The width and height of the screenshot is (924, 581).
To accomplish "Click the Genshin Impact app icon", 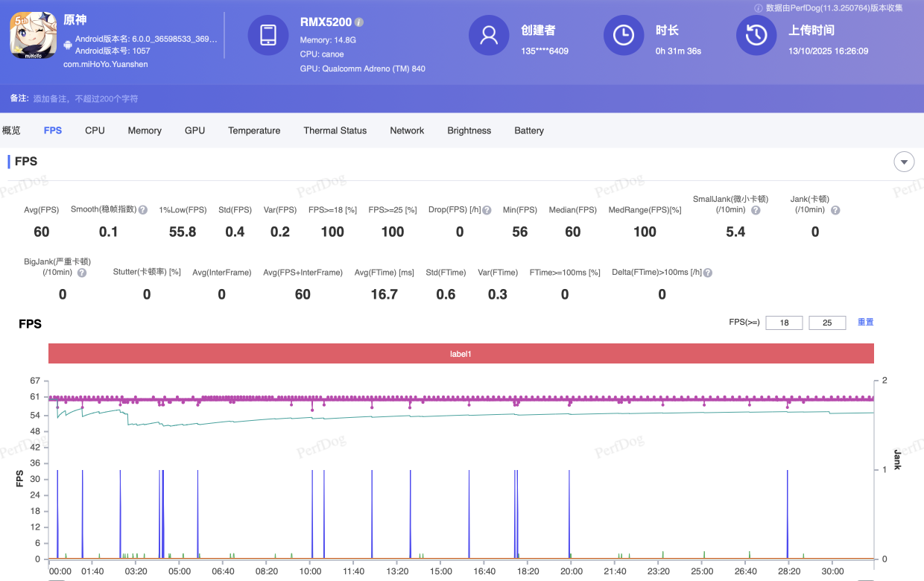I will (x=33, y=36).
